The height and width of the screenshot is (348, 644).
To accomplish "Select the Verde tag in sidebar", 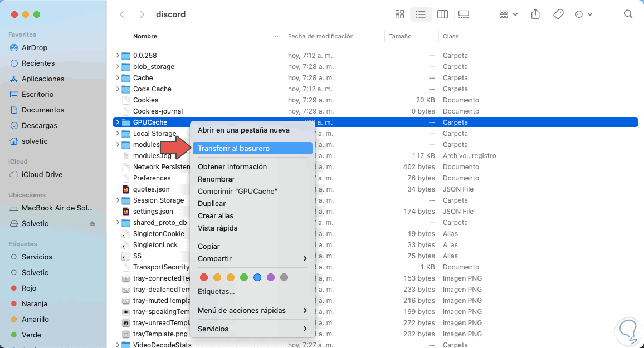I will tap(31, 335).
